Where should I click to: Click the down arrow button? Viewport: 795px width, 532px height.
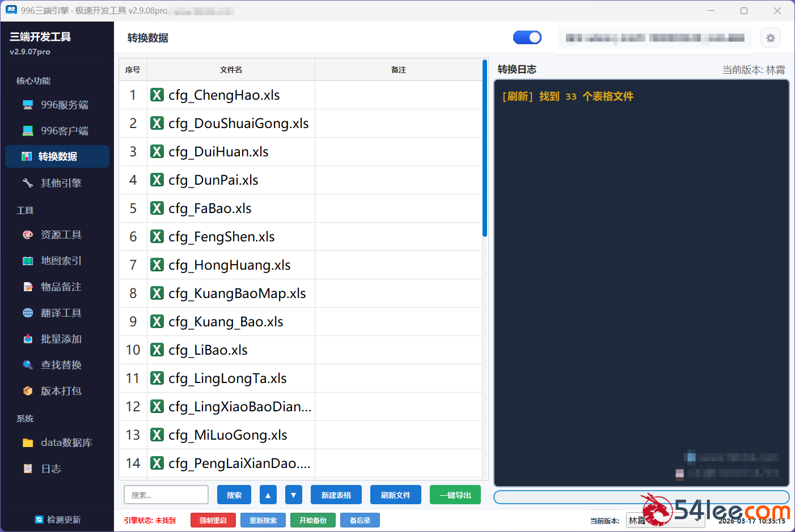click(x=293, y=495)
